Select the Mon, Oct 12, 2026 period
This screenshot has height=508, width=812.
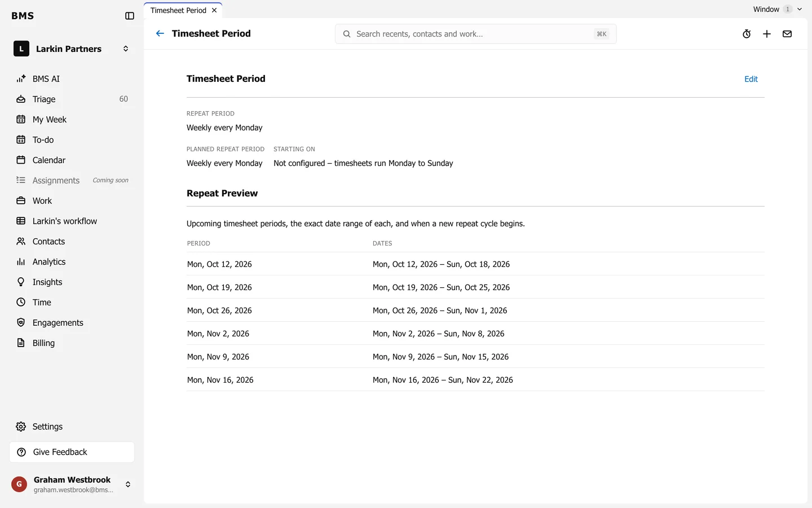219,264
